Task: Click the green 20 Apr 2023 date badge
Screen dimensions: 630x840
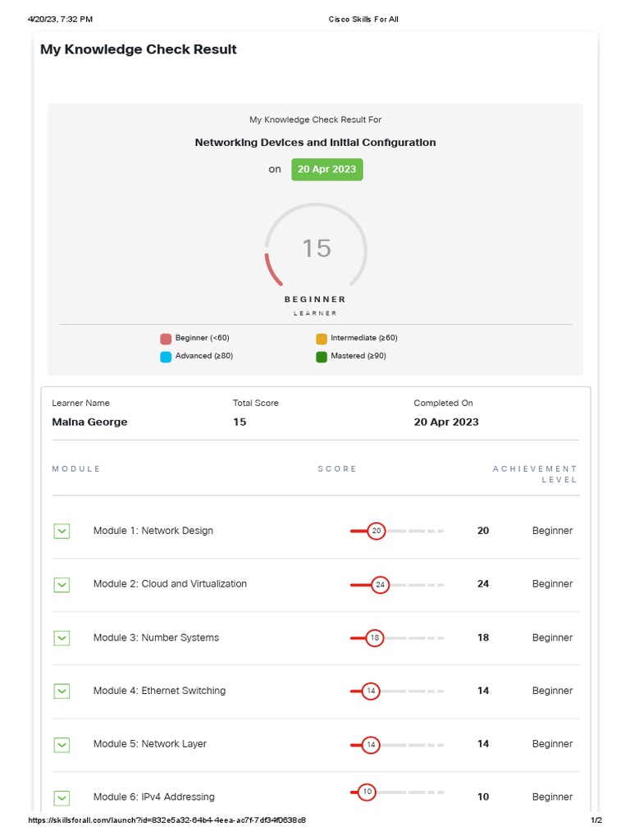Action: coord(326,170)
